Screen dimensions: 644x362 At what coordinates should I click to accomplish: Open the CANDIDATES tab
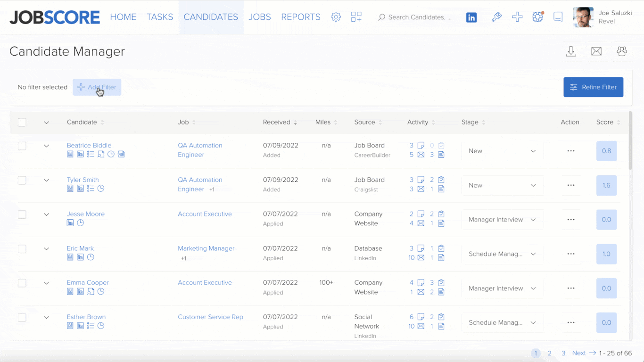[211, 17]
